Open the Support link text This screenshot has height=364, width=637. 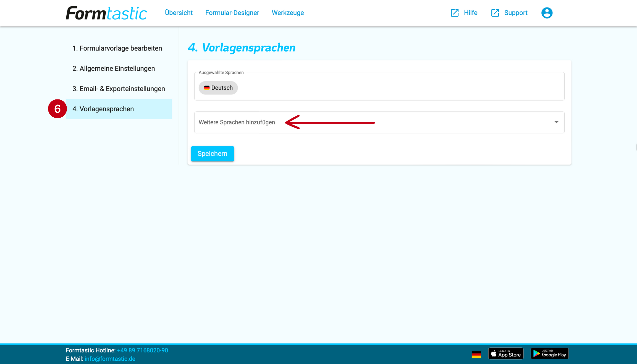click(516, 13)
